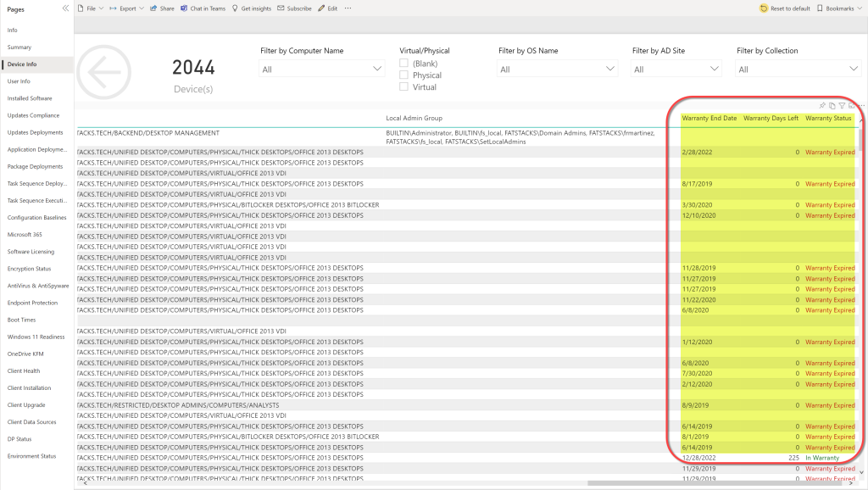Open the File menu

(x=90, y=8)
